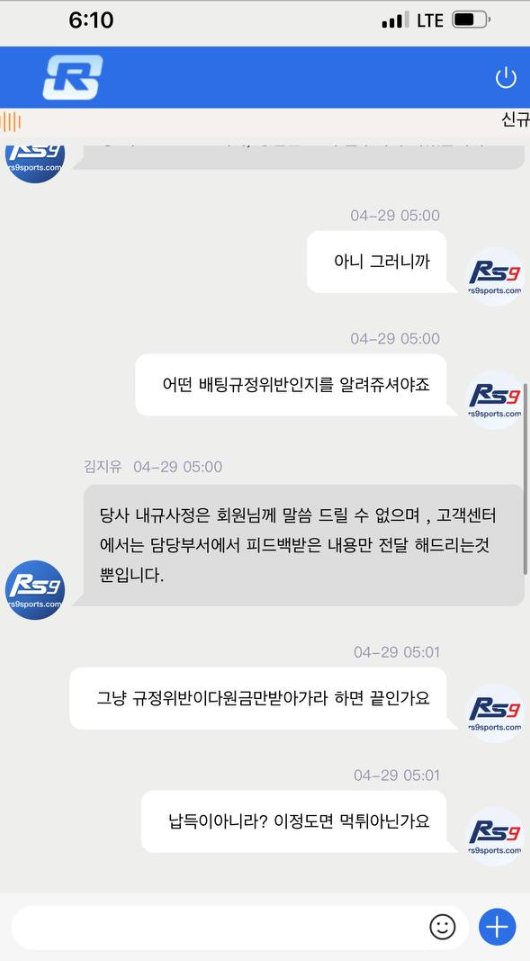Open the RS logo in the header
Viewport: 530px width, 961px height.
coord(72,77)
